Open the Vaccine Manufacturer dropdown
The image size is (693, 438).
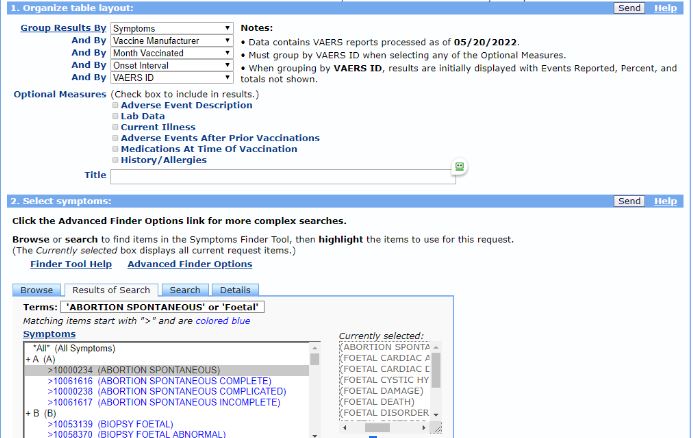[171, 41]
